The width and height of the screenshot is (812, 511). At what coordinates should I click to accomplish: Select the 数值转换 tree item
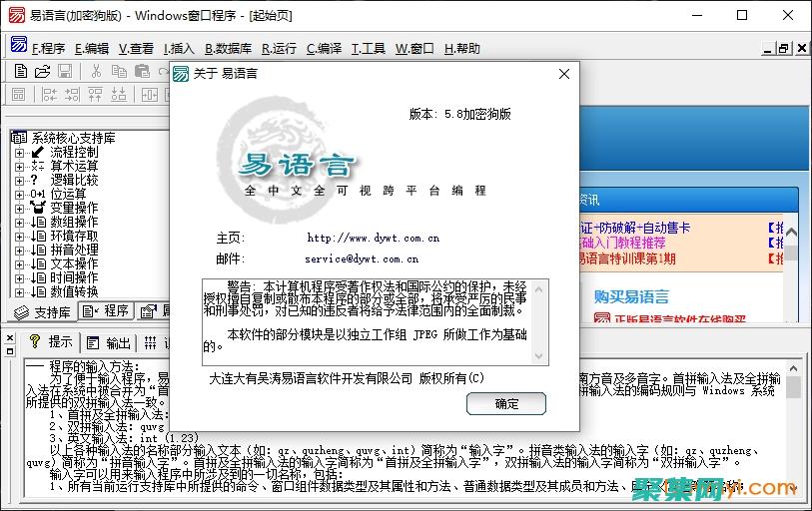(74, 292)
